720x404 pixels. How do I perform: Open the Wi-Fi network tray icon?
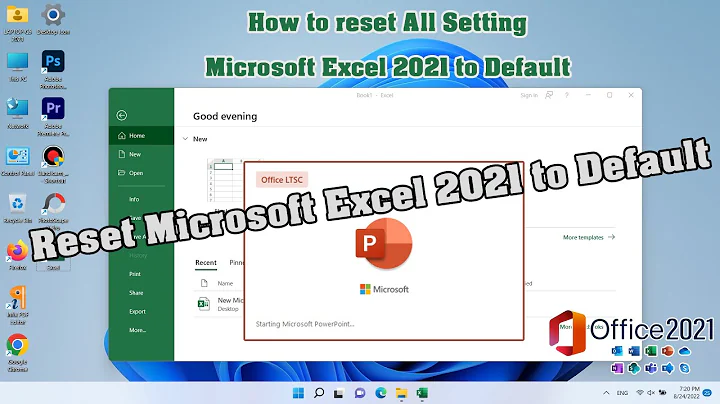tap(640, 393)
